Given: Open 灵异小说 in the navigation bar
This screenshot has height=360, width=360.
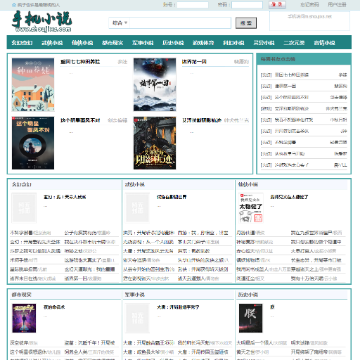Looking at the screenshot, I should coord(264,43).
